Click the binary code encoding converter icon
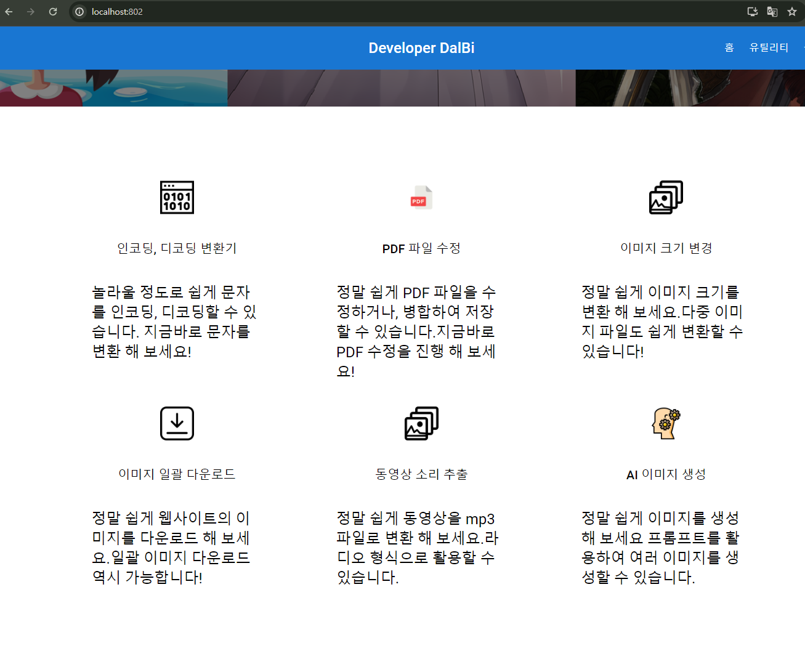Image resolution: width=805 pixels, height=672 pixels. point(177,197)
